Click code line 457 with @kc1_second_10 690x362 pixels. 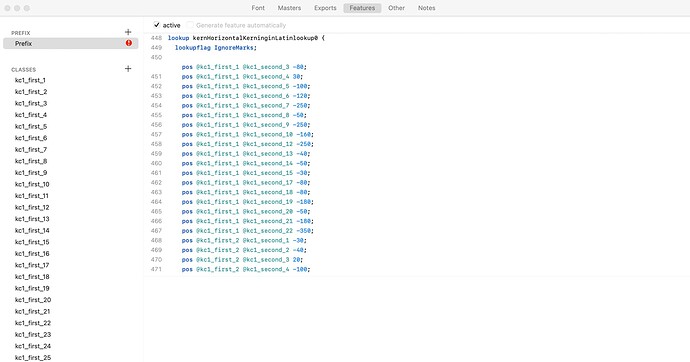pos(248,135)
